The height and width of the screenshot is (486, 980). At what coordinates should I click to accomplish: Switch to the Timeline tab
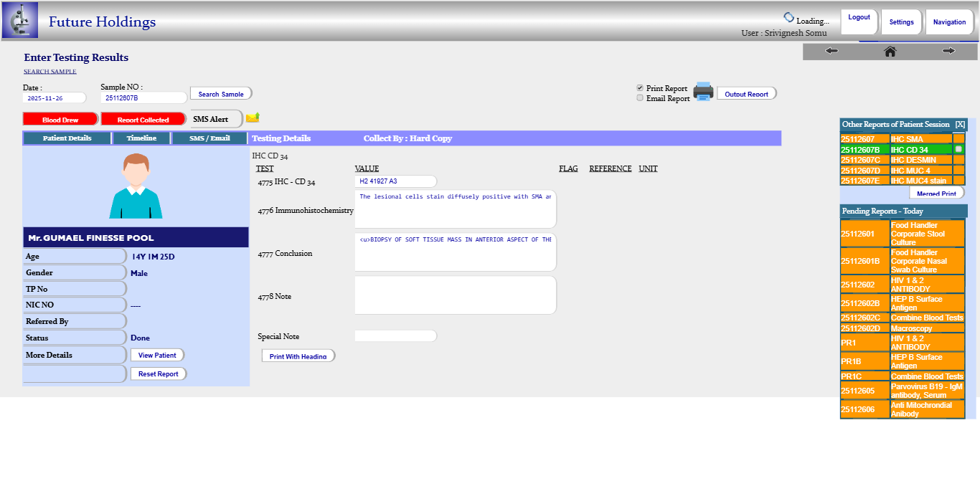click(141, 138)
